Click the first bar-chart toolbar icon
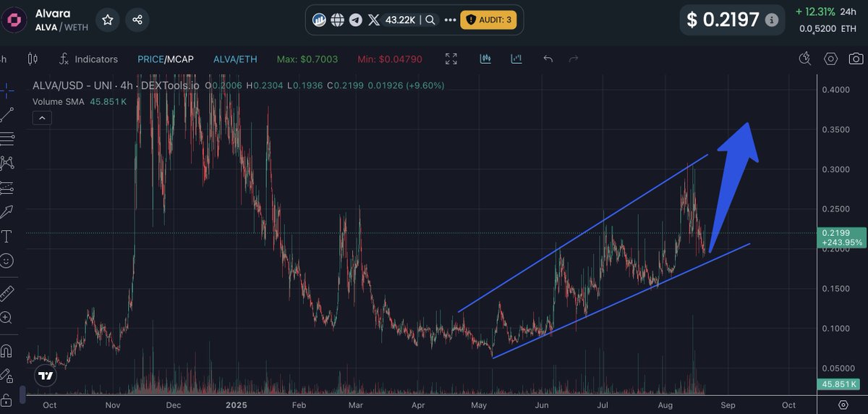This screenshot has height=414, width=868. click(x=486, y=59)
